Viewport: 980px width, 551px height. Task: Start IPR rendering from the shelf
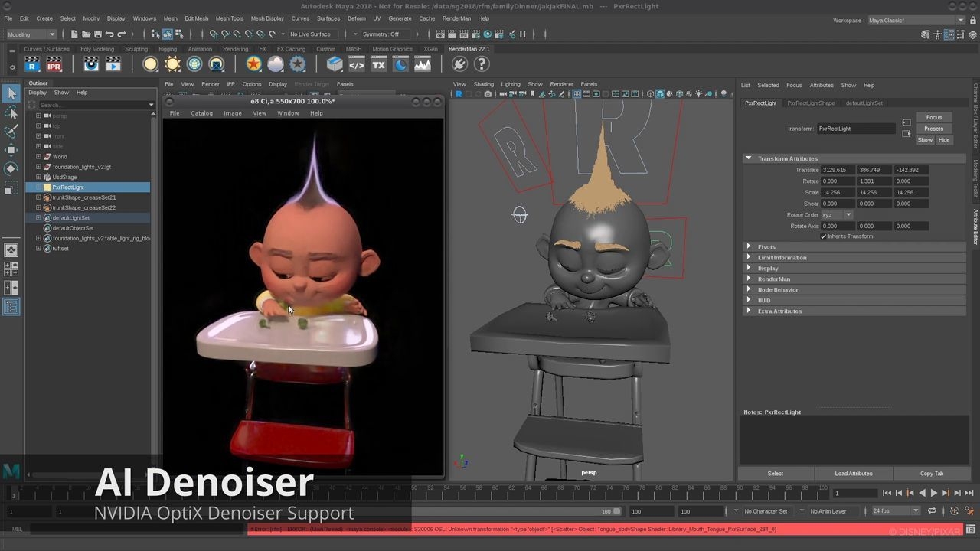pyautogui.click(x=54, y=64)
